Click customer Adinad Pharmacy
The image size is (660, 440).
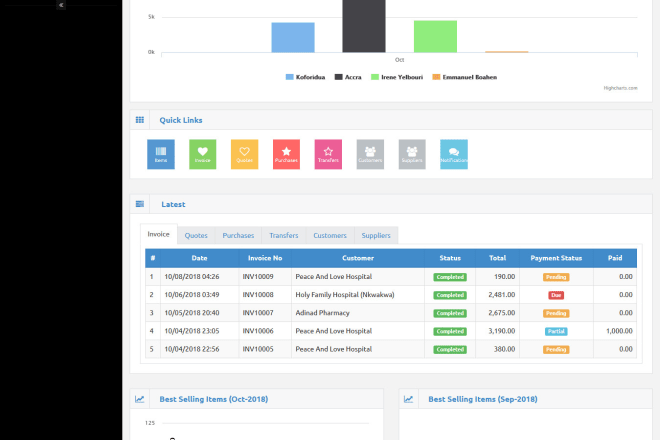tap(322, 313)
